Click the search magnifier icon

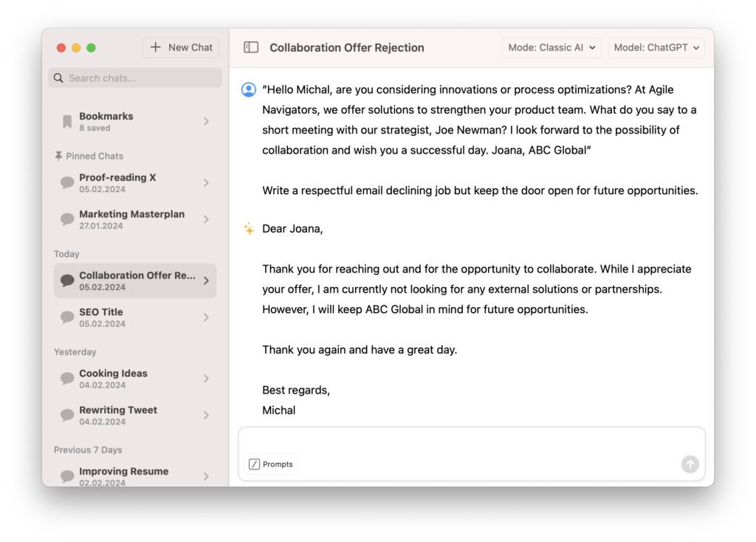pos(58,78)
